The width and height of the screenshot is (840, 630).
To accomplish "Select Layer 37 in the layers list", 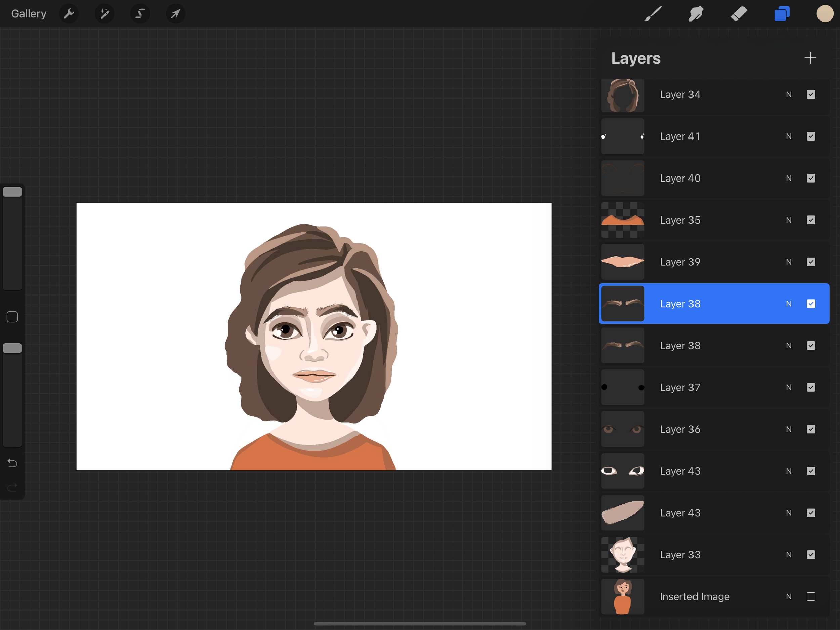I will click(680, 388).
